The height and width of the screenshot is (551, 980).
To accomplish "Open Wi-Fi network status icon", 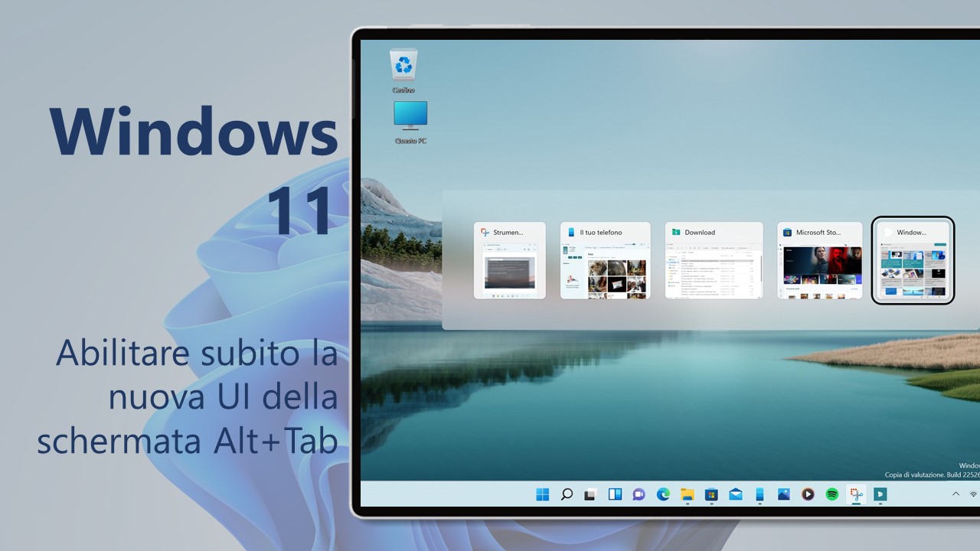I will coord(974,494).
